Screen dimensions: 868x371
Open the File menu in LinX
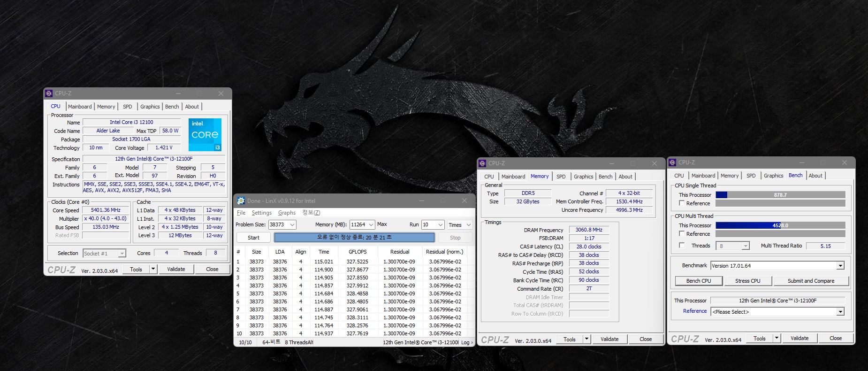click(241, 213)
